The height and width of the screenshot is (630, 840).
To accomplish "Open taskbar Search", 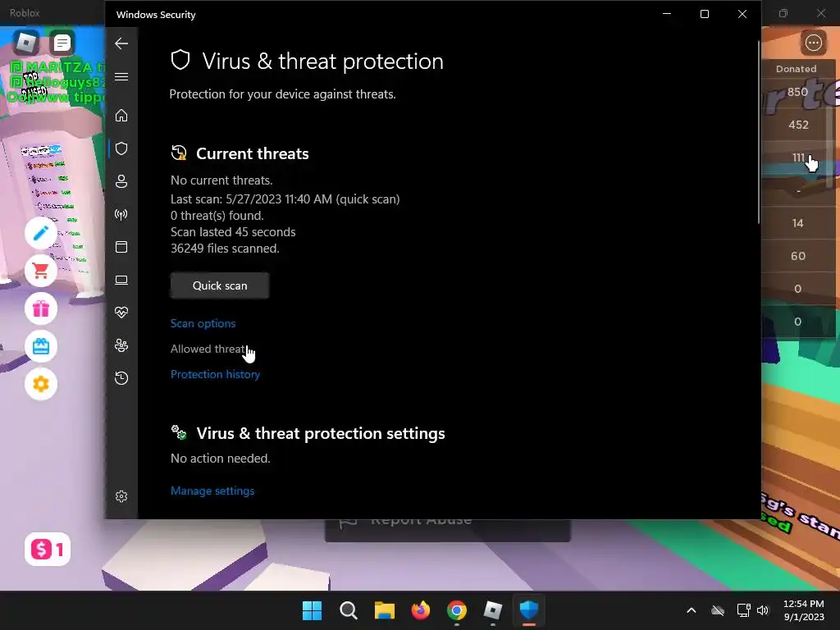I will click(x=348, y=610).
